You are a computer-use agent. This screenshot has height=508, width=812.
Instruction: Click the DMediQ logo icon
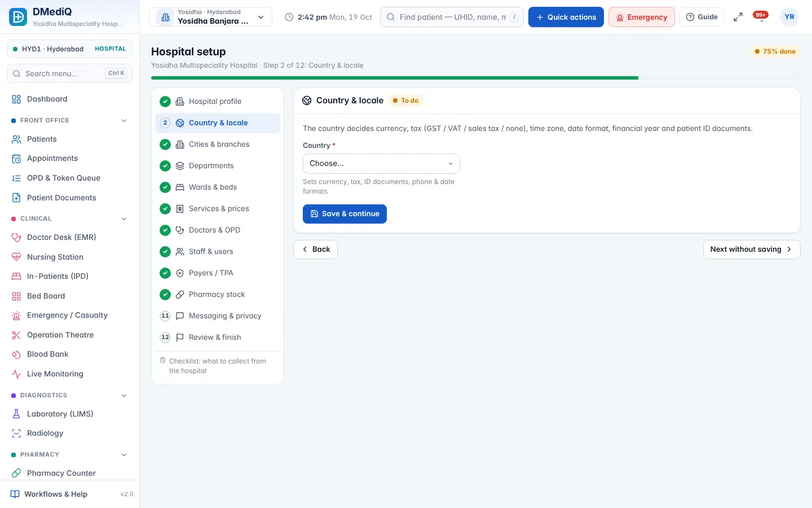[x=18, y=17]
